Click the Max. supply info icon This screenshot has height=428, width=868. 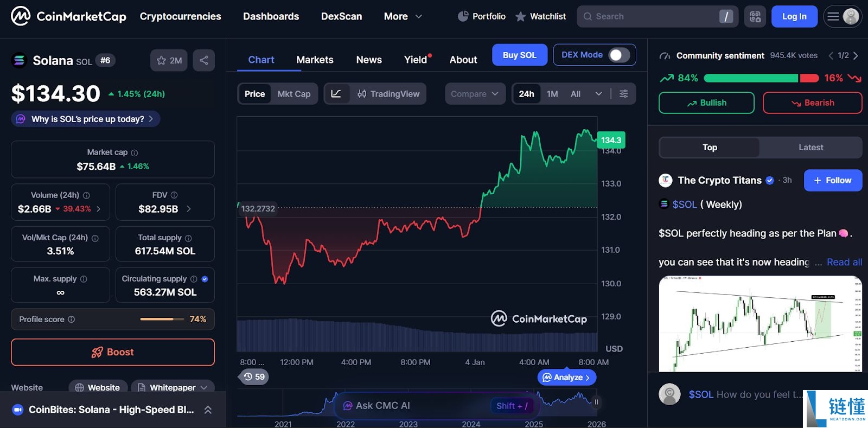[x=84, y=279]
